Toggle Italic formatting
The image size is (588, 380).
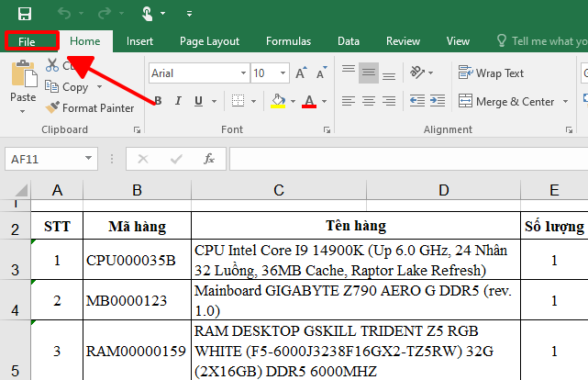pos(179,101)
